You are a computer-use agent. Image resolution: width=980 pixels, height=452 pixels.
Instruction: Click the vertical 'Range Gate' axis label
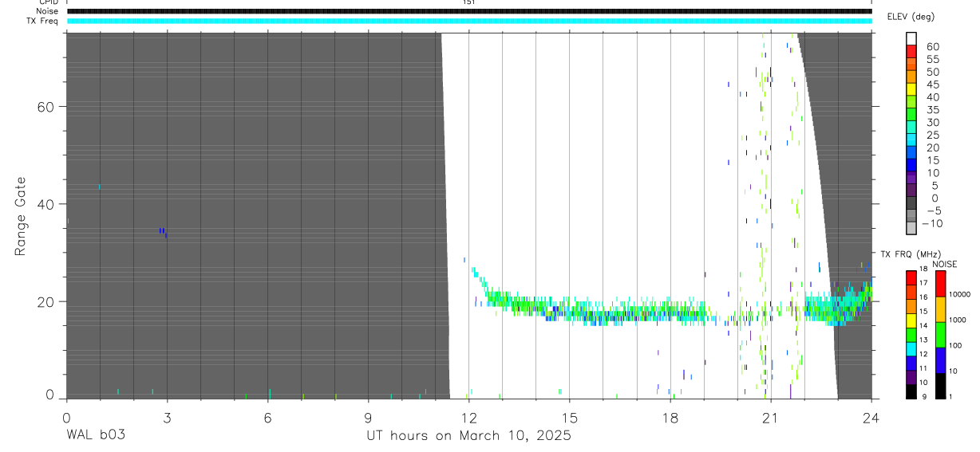20,216
